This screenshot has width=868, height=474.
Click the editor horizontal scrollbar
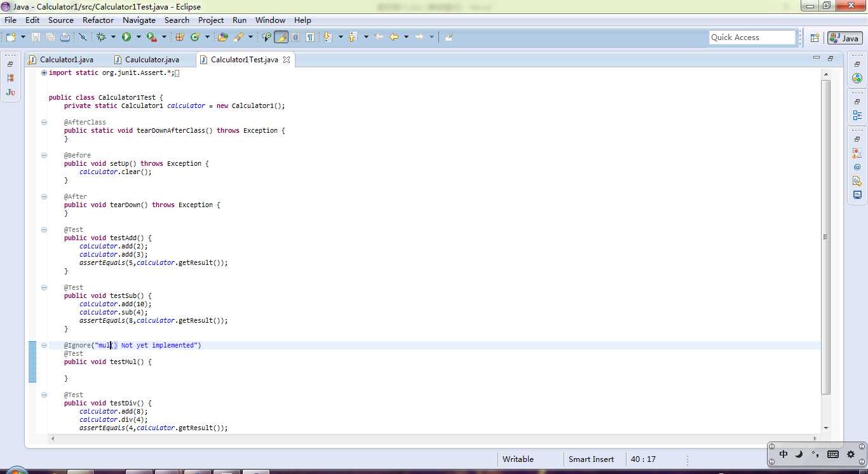pos(435,438)
